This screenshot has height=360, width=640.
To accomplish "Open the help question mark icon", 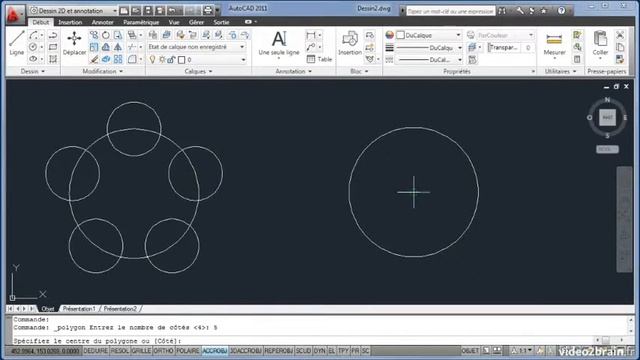I will pyautogui.click(x=562, y=11).
